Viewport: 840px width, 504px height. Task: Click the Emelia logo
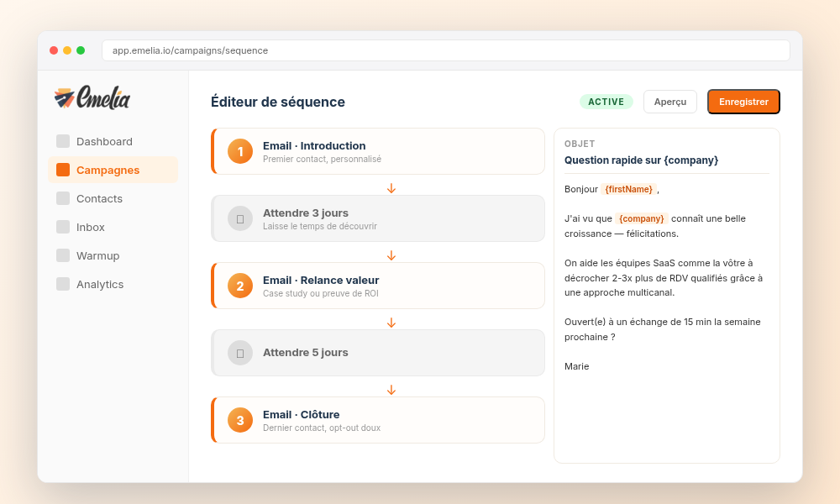click(92, 97)
